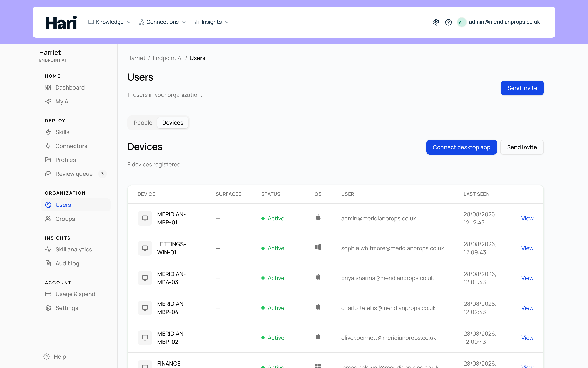This screenshot has height=368, width=588.
Task: Click the white Send invite button
Action: point(522,147)
